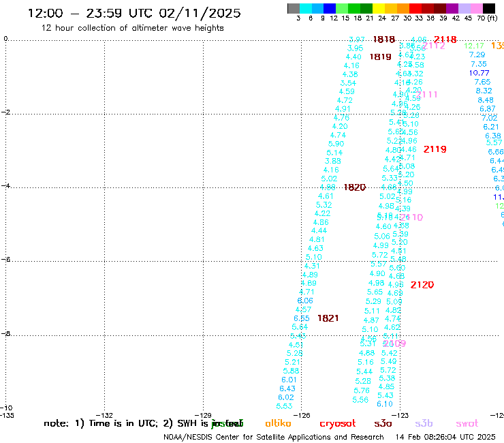Screen dimensions: 504x443
Task: Click the swot time label 2111
Action: point(426,95)
